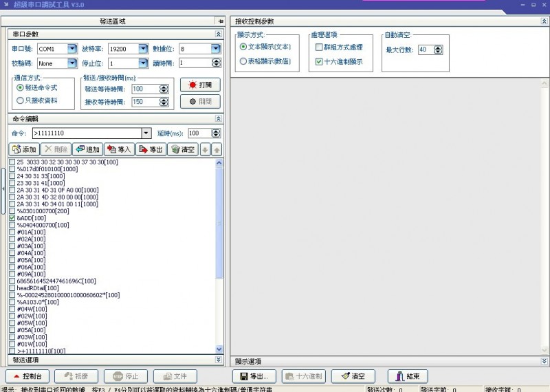Open the serial port with 打開
Viewport: 550px width, 392px height.
pos(200,85)
